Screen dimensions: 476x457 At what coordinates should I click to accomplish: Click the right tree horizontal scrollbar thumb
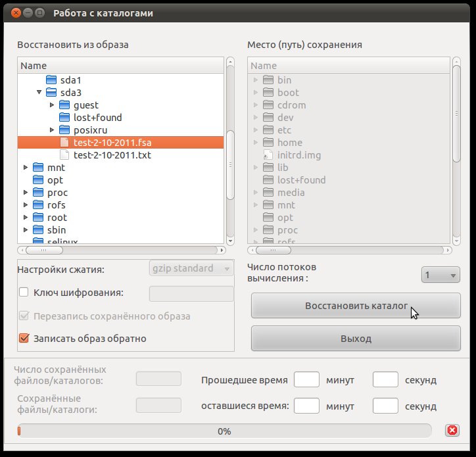coord(274,251)
